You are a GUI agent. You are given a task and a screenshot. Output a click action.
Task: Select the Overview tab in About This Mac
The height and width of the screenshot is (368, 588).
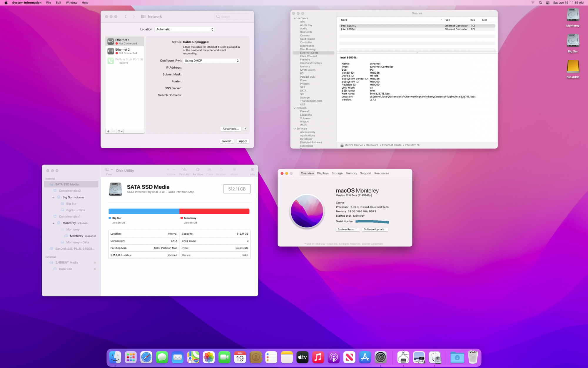tap(307, 173)
